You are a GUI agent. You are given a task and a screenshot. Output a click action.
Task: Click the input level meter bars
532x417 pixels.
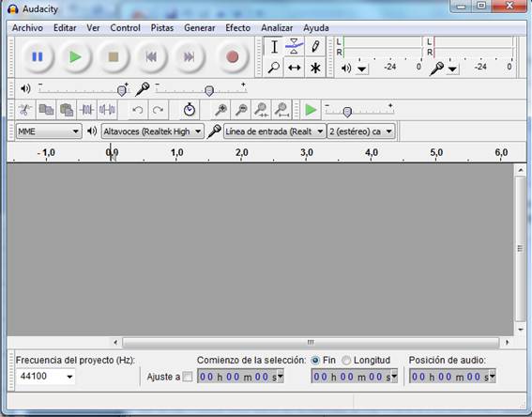tap(473, 47)
